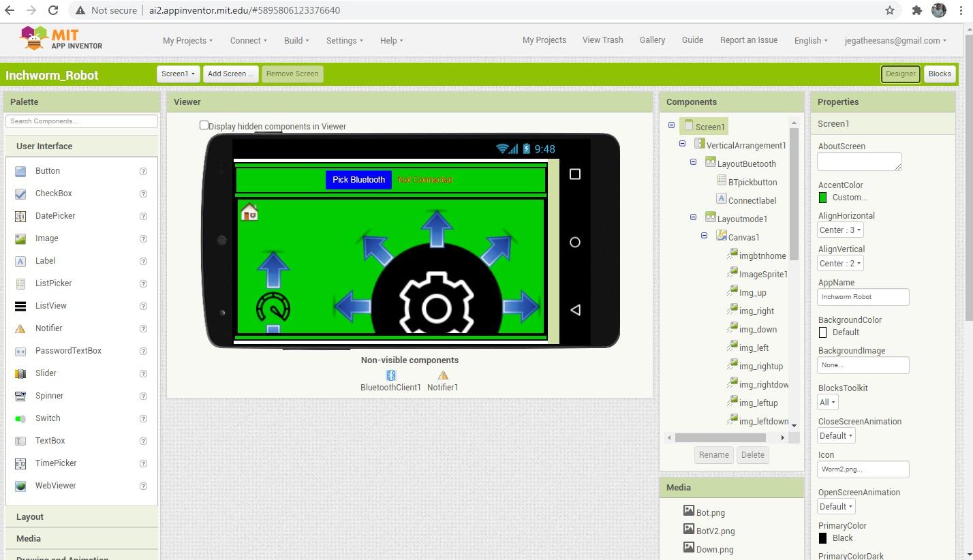
Task: Open the CheckBox component help popup
Action: pos(143,193)
